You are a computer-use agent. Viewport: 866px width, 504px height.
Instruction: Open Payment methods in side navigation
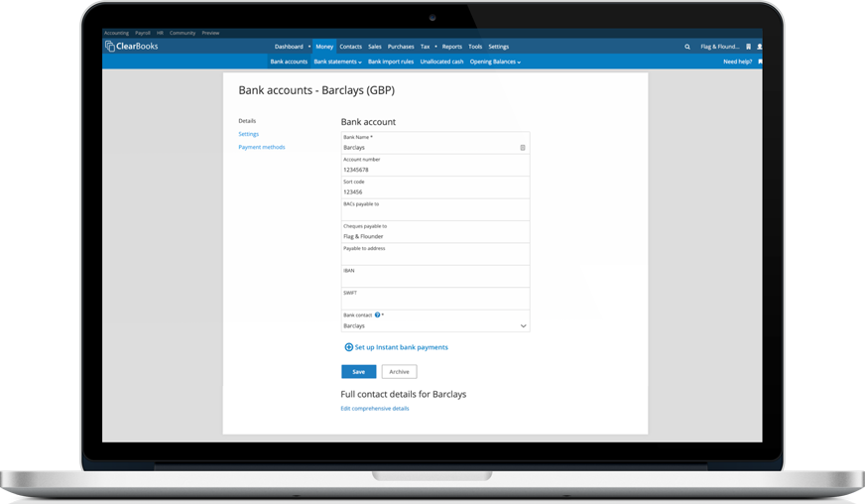[262, 147]
